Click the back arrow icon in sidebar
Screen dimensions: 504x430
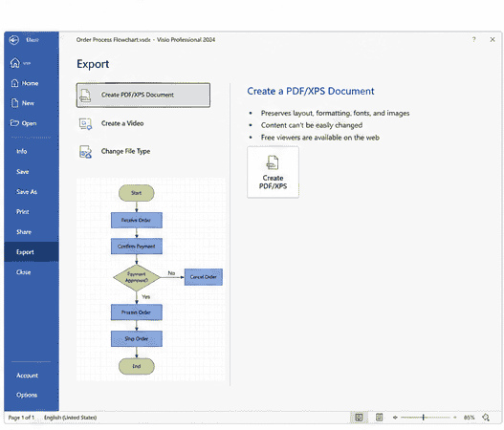point(13,40)
